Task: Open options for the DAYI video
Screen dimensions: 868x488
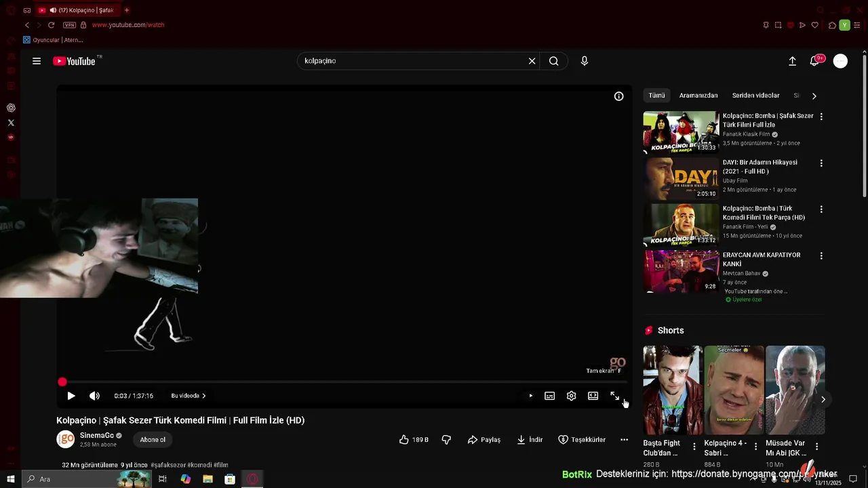Action: point(821,163)
